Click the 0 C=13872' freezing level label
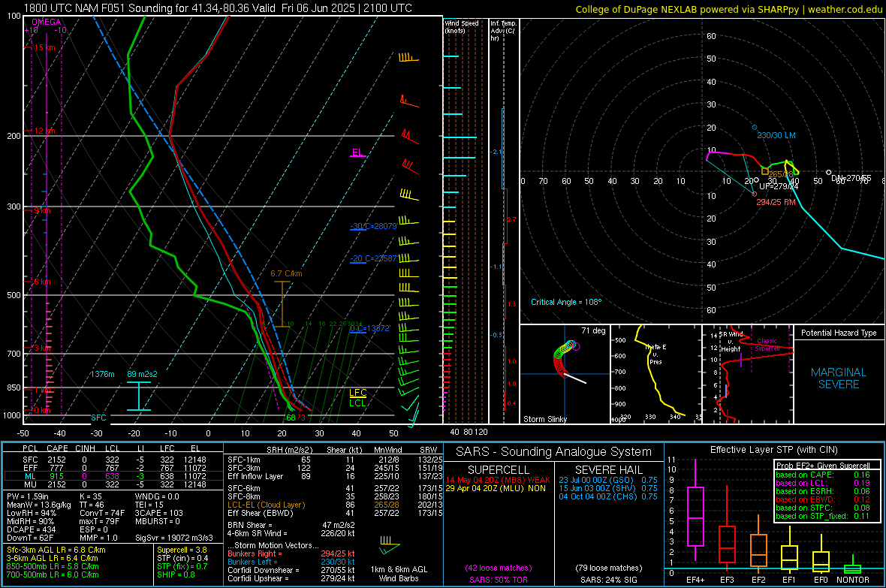 (x=370, y=328)
